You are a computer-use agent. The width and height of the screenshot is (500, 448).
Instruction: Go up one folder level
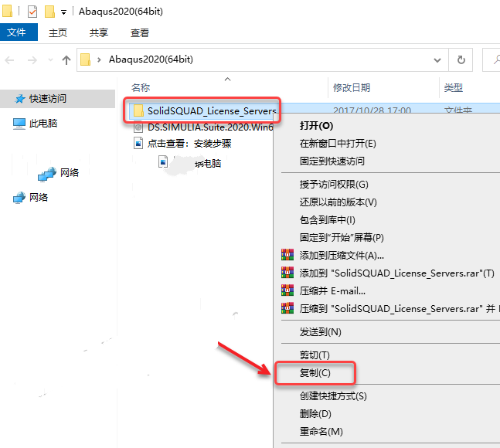(x=66, y=60)
